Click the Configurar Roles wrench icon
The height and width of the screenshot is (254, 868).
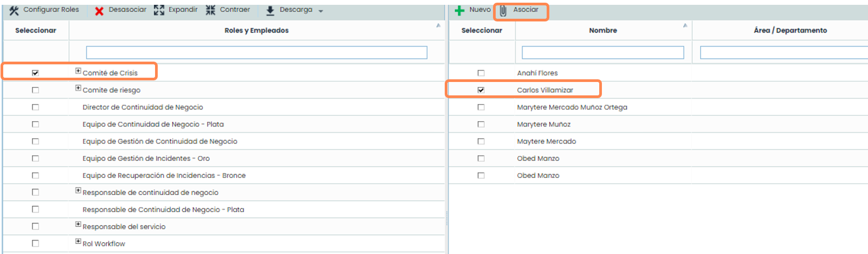click(x=14, y=10)
